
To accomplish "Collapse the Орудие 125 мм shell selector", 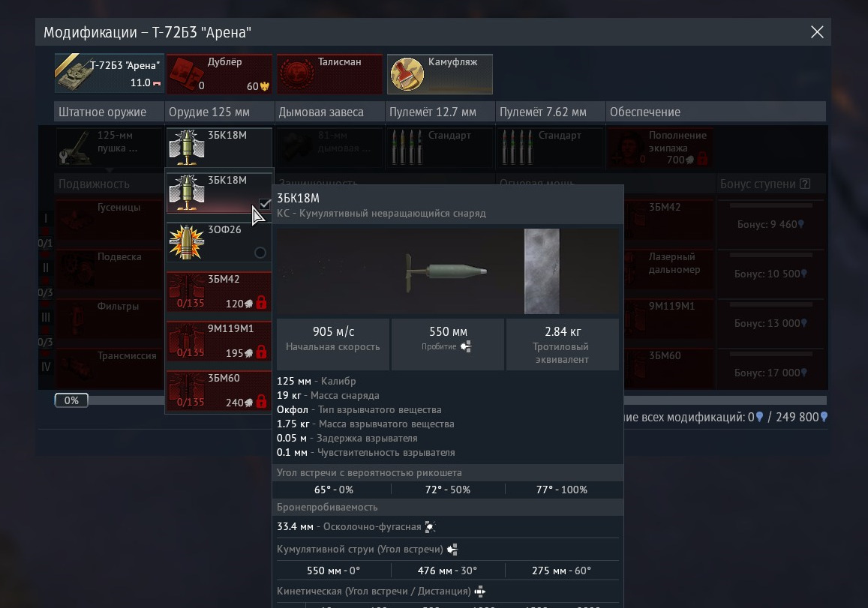I will click(x=218, y=147).
